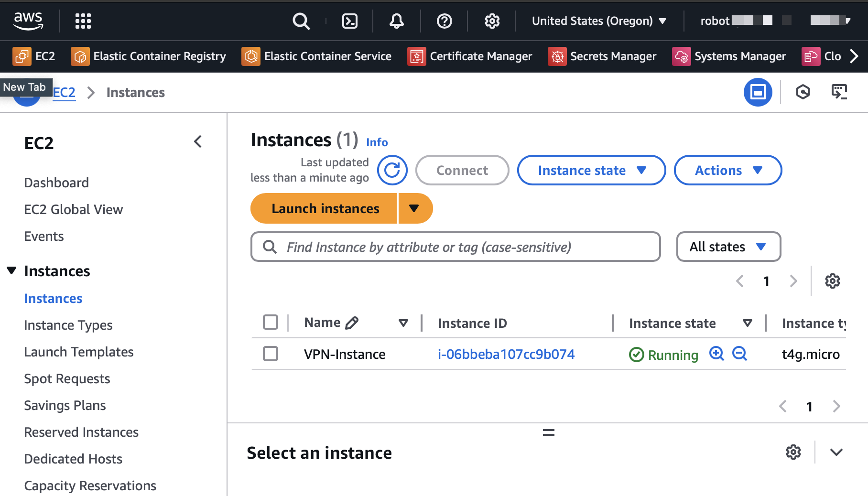Open Launch Templates in sidebar
The height and width of the screenshot is (496, 868).
(x=79, y=352)
